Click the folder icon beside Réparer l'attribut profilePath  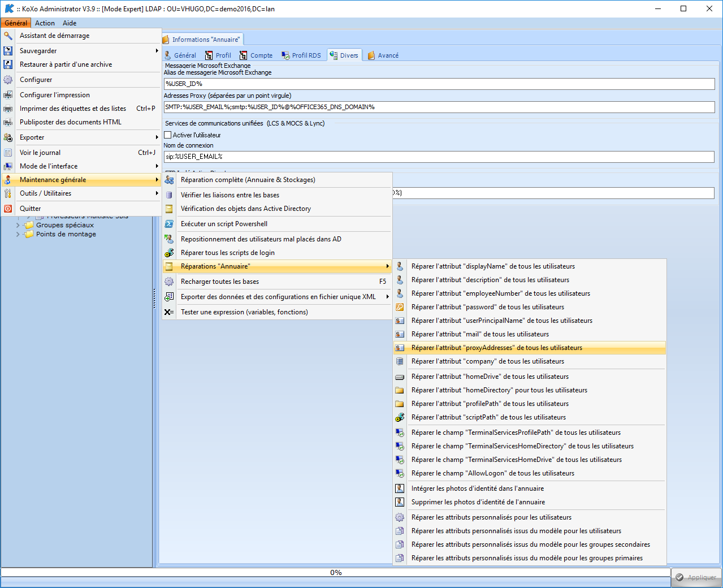click(400, 404)
